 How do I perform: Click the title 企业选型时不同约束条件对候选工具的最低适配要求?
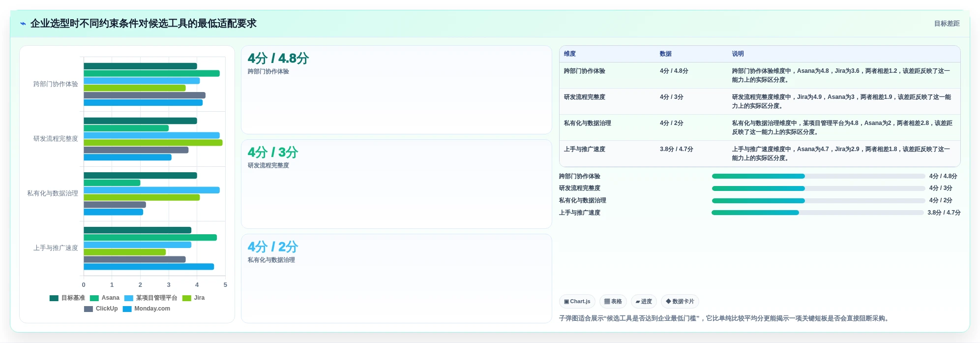pos(143,24)
